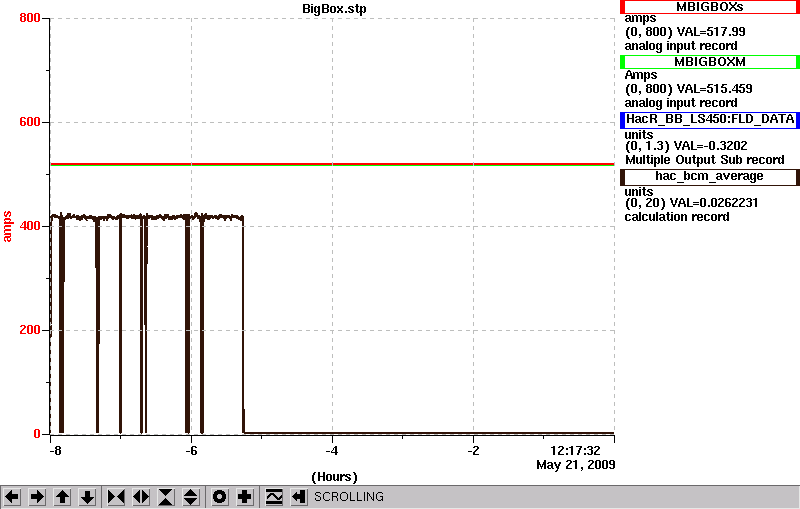Screen dimensions: 800x509
Task: Click the VAL=515.459 reading for MBIGBOXM
Action: click(x=714, y=89)
